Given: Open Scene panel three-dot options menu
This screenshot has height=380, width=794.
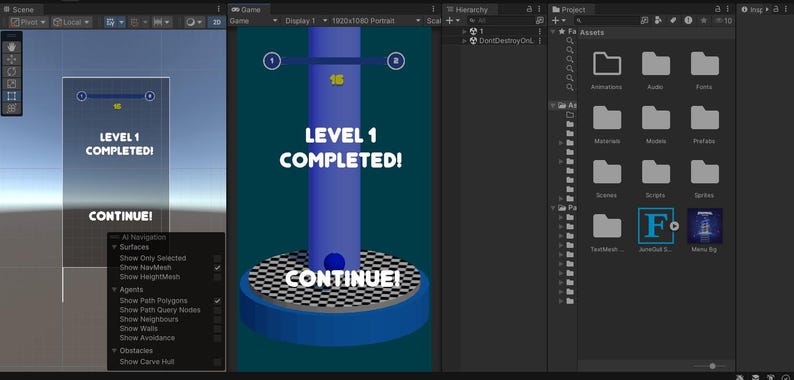Looking at the screenshot, I should [219, 9].
